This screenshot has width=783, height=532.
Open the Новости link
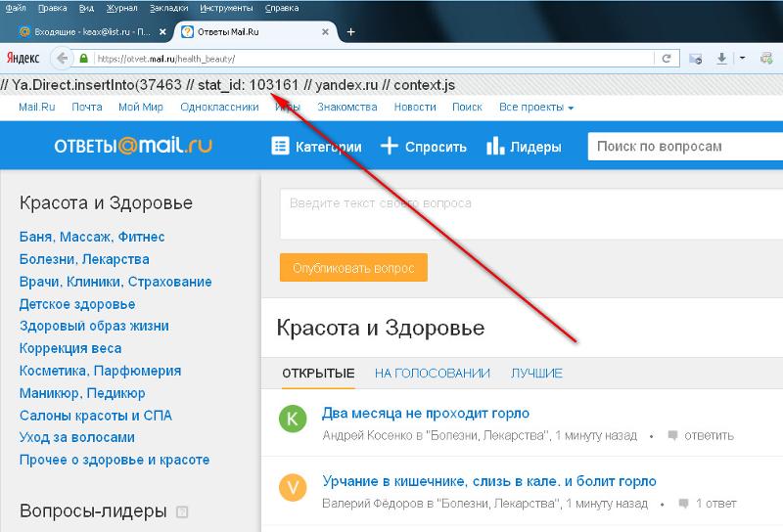click(415, 107)
